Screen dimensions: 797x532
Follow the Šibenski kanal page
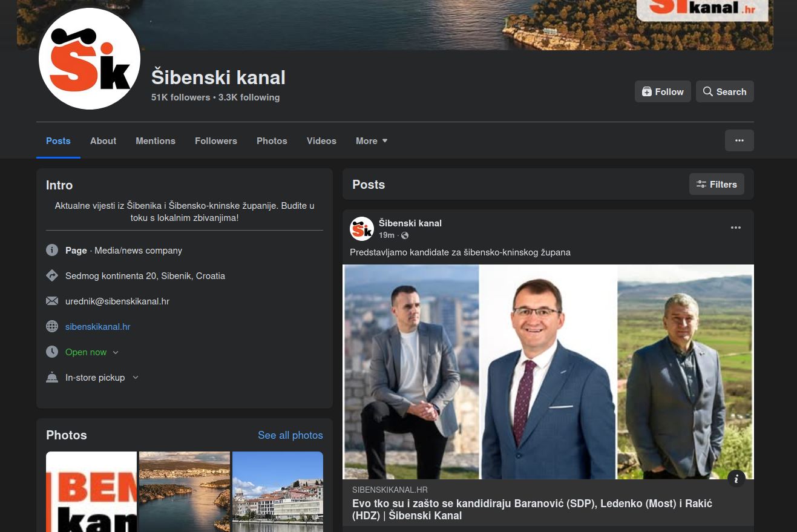coord(663,92)
